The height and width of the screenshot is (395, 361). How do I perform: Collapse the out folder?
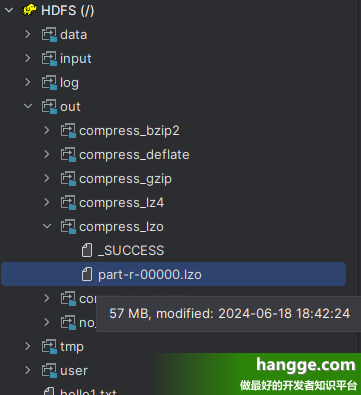28,106
